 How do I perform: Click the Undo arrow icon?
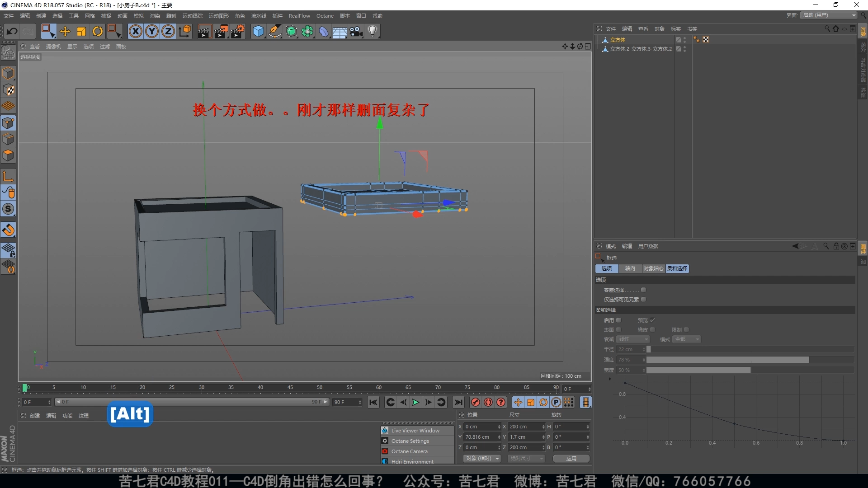pyautogui.click(x=12, y=31)
